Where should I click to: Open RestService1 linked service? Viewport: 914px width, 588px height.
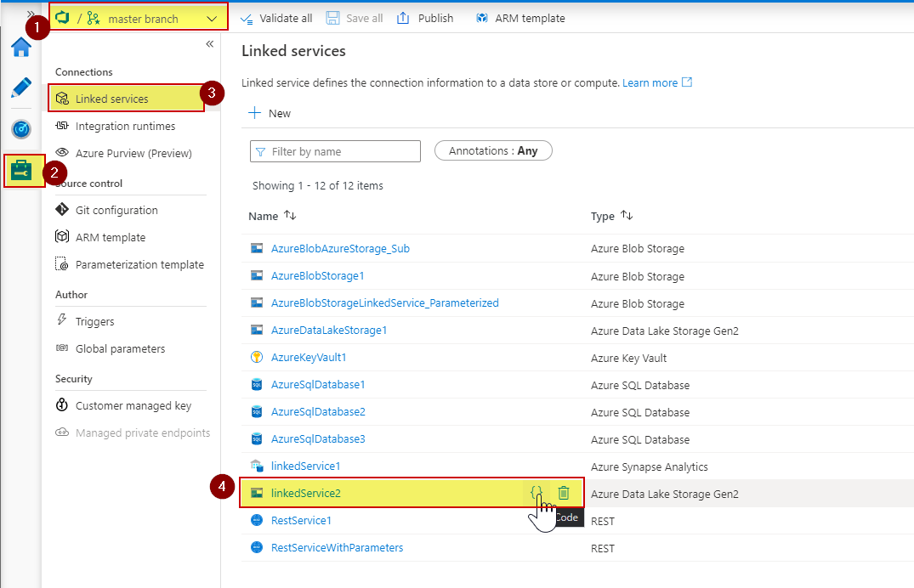(x=301, y=520)
